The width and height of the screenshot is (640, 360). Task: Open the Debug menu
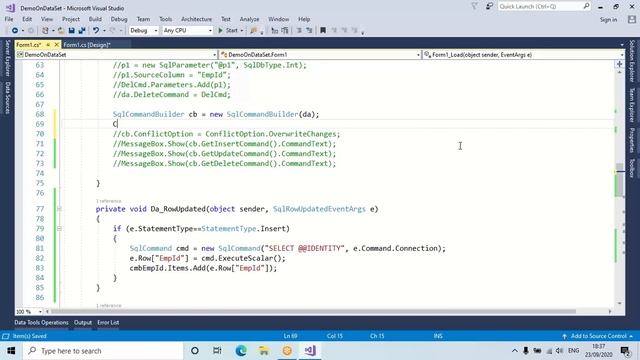119,19
